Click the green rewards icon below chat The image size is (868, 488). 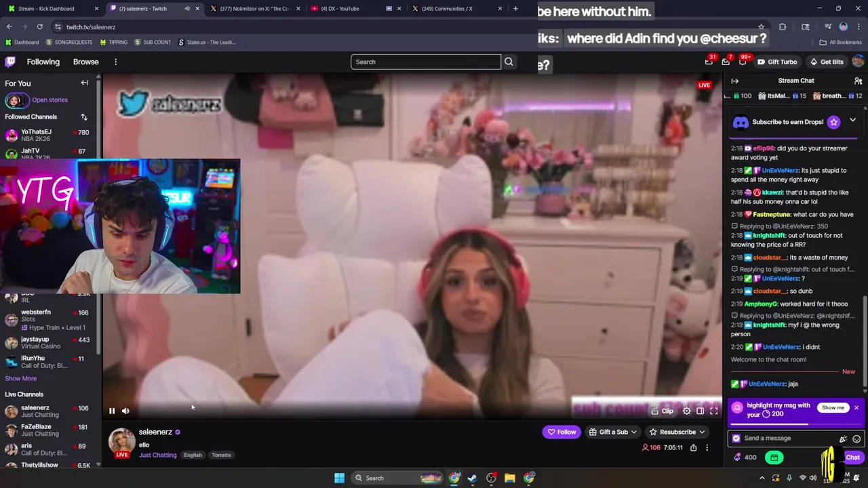point(774,457)
